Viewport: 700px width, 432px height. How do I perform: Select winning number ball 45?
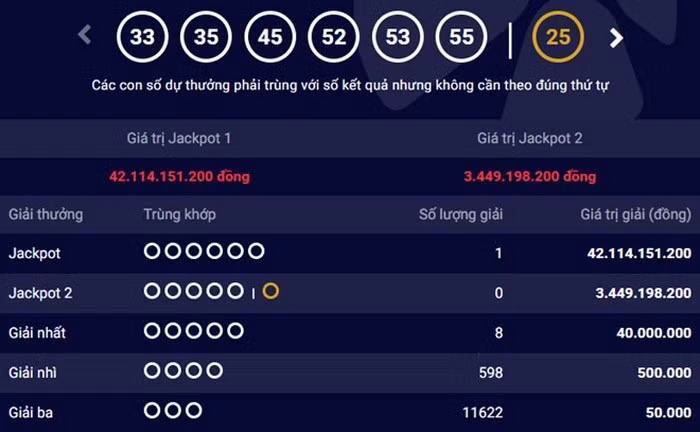coord(270,38)
